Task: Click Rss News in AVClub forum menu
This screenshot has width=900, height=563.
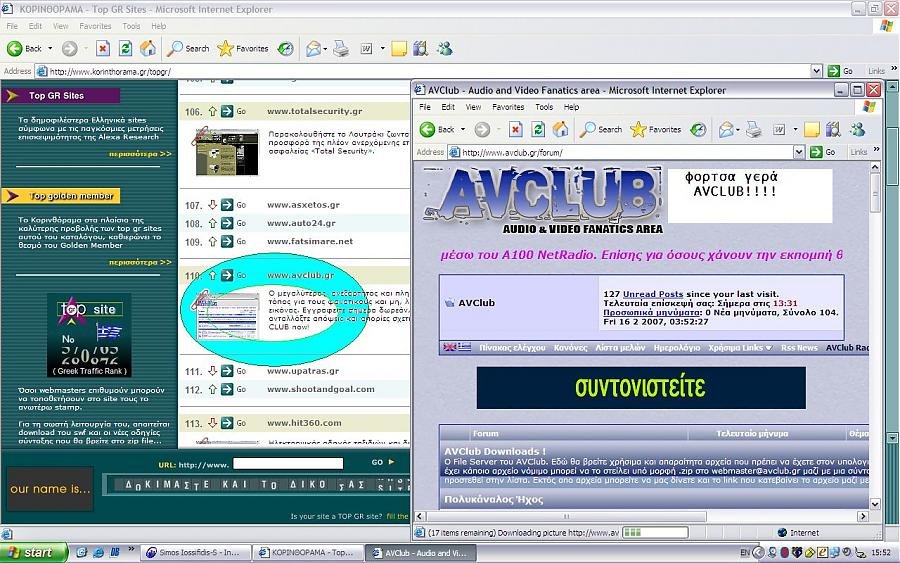Action: [799, 348]
